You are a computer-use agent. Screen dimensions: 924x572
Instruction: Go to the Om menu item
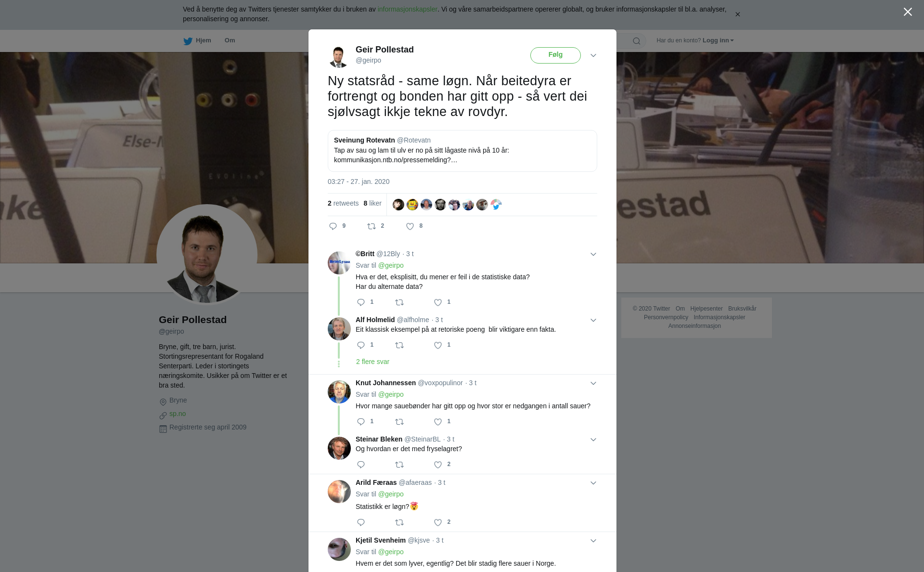(230, 40)
